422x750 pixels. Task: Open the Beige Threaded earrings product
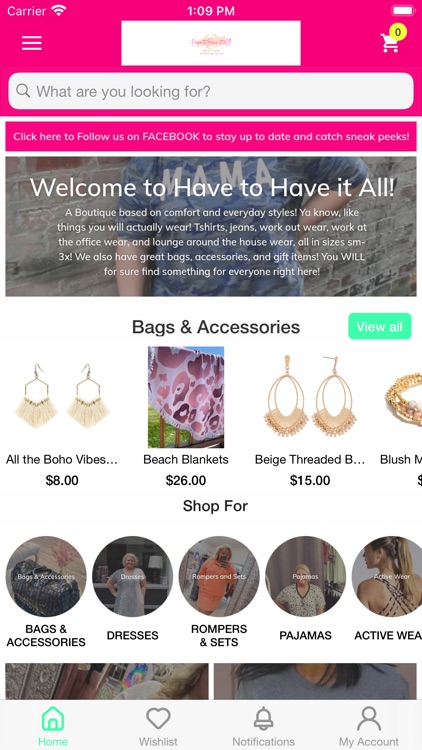coord(310,416)
